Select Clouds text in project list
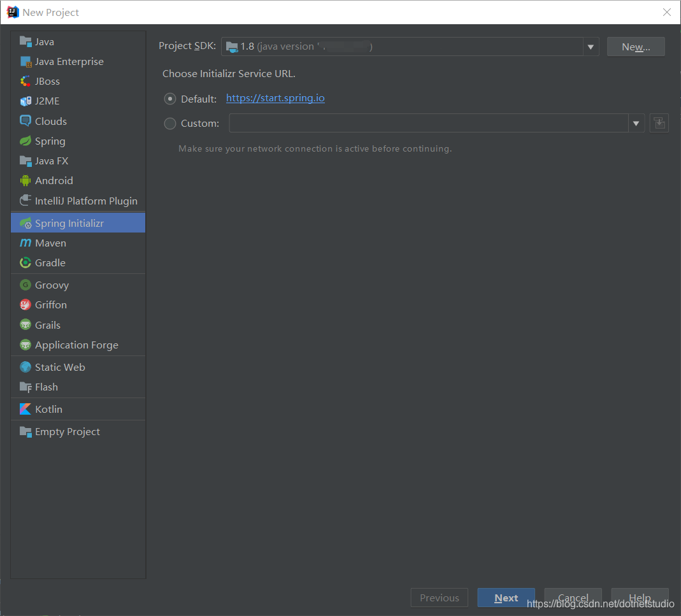The image size is (681, 616). (x=51, y=121)
